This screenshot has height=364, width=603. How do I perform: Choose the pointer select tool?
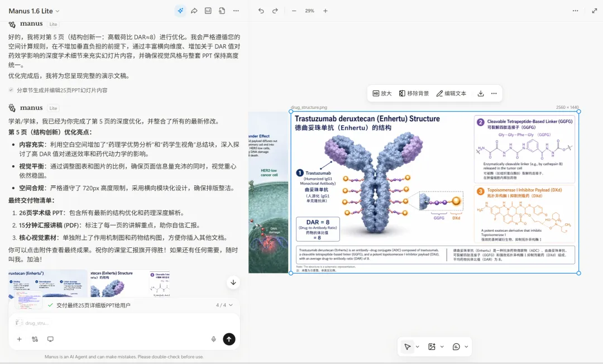(x=407, y=347)
